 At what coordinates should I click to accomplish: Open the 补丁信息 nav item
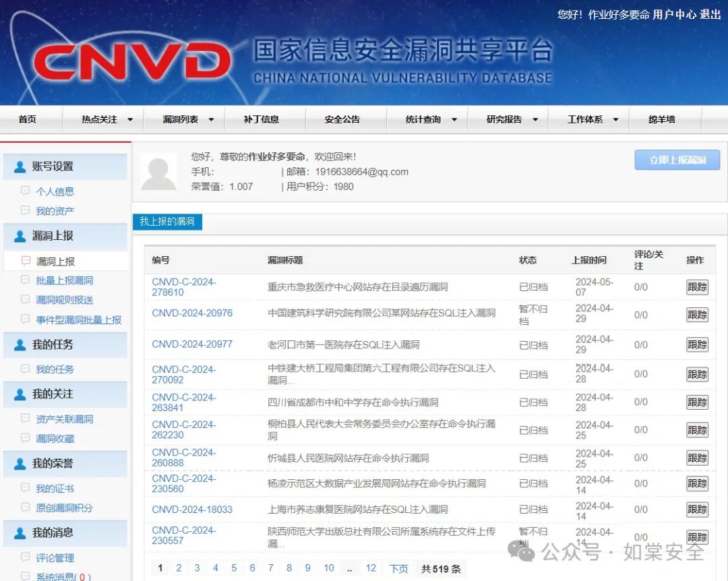(262, 120)
